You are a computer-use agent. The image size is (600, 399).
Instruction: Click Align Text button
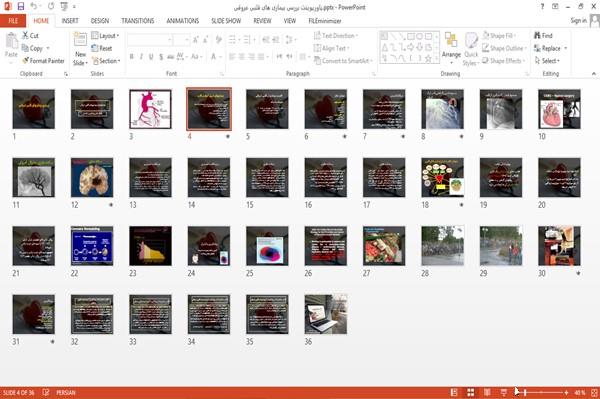pyautogui.click(x=331, y=48)
